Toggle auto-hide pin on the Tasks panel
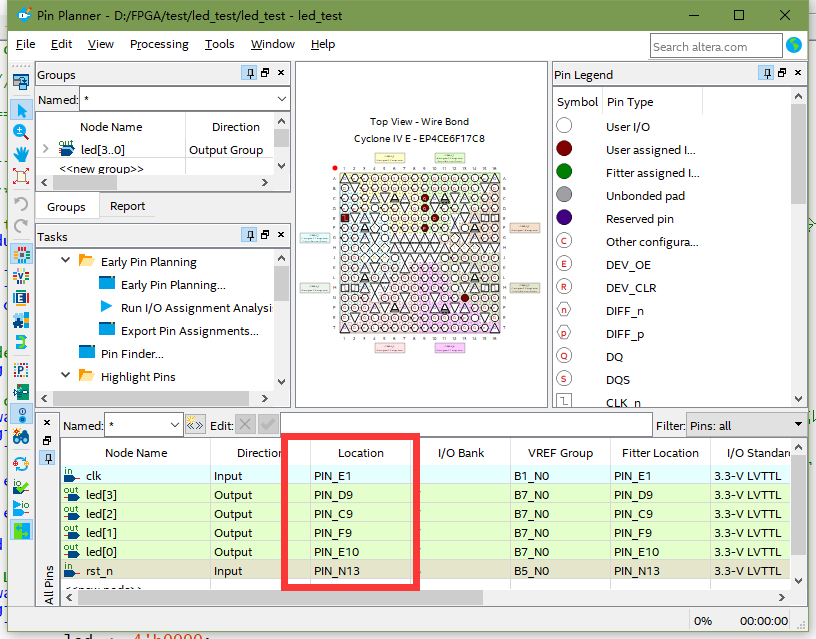Screen dimensions: 816x639 pos(249,235)
